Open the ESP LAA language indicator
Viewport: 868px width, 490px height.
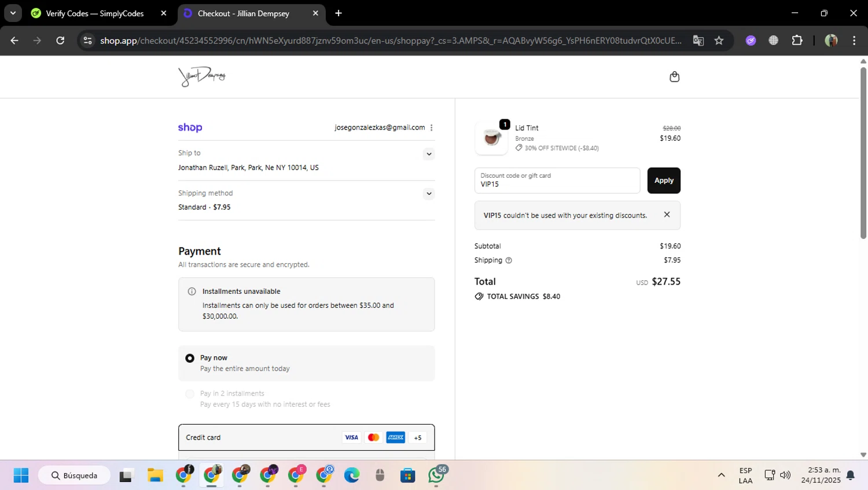(x=745, y=476)
